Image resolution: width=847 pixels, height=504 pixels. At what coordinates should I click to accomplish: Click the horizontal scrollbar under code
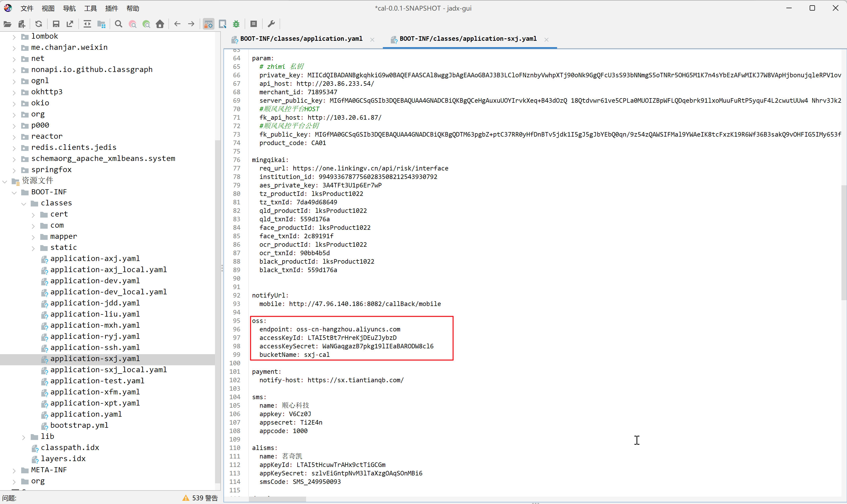[277, 499]
